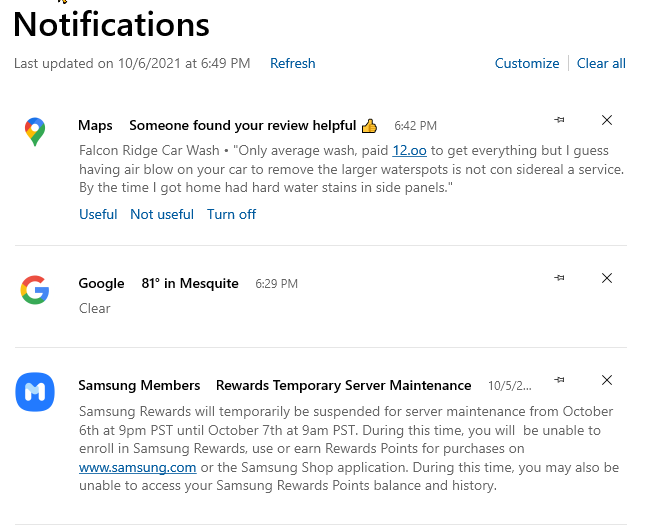646x532 pixels.
Task: Open Customize notification settings
Action: click(x=527, y=63)
